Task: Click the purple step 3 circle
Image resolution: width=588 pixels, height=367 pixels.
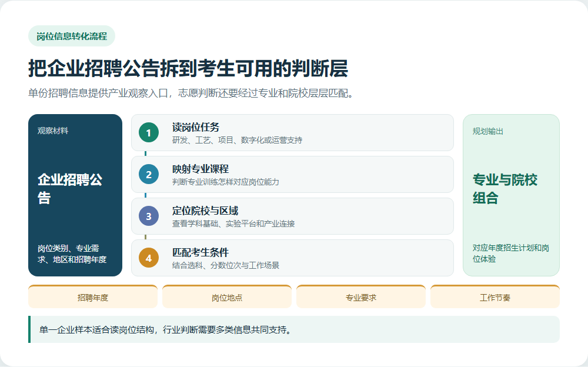Action: (x=149, y=216)
